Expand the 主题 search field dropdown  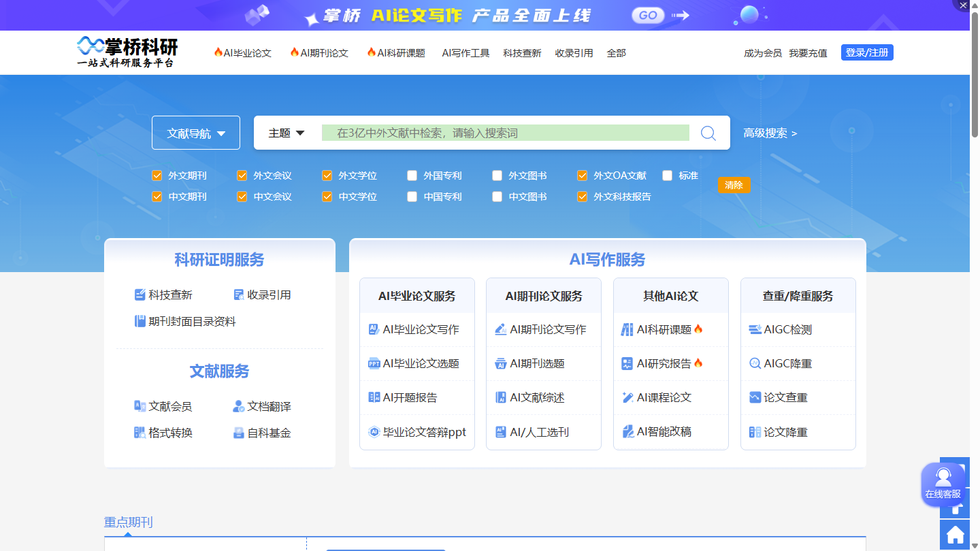(287, 133)
